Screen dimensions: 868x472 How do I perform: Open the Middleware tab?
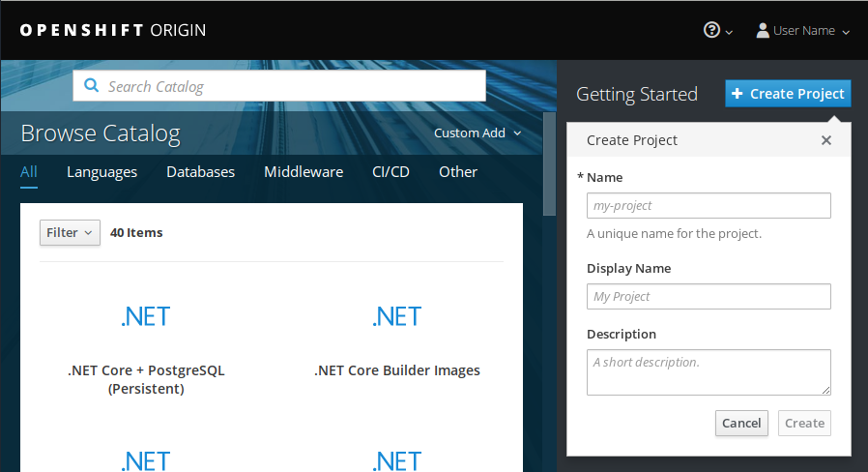(304, 172)
